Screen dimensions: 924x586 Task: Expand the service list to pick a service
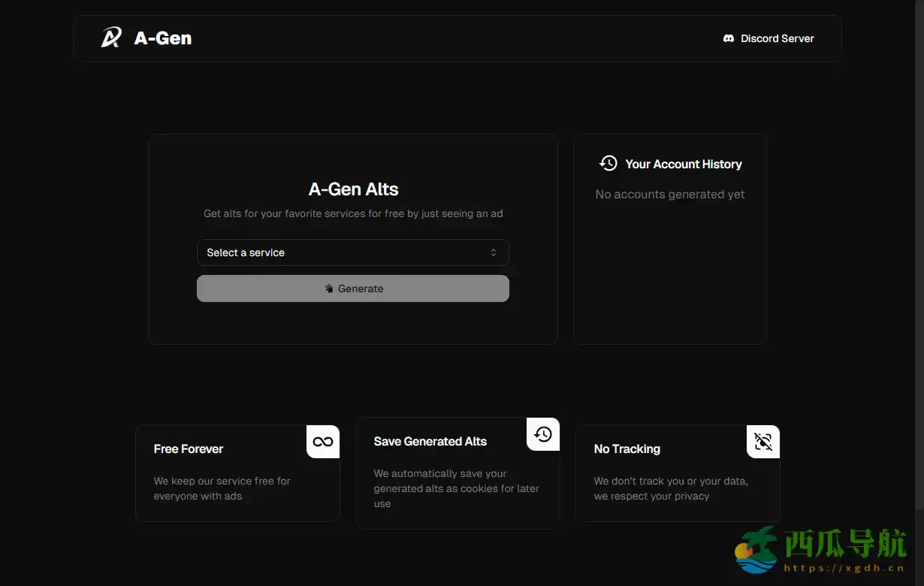click(x=352, y=252)
